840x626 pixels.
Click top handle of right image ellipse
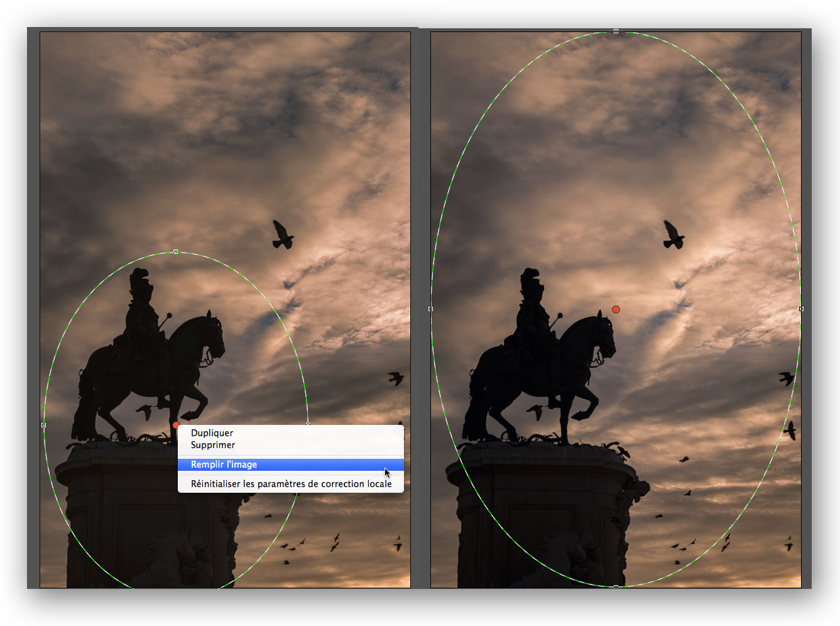[616, 31]
